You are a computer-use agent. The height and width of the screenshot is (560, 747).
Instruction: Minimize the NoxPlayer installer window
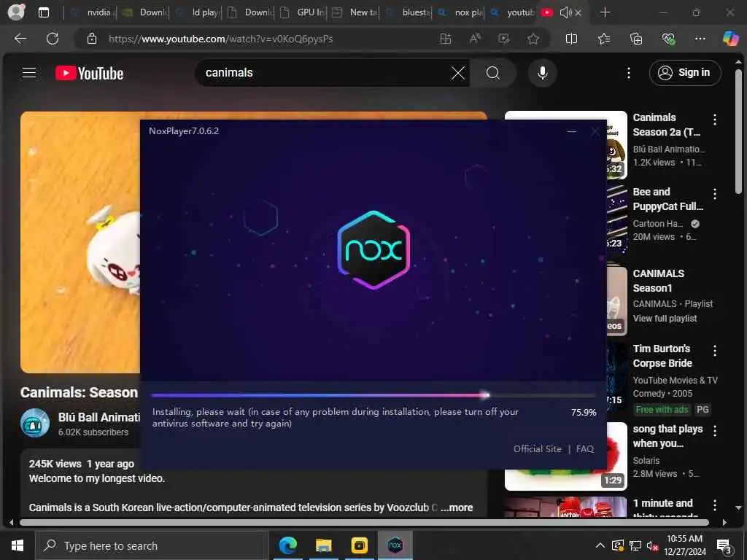click(572, 131)
